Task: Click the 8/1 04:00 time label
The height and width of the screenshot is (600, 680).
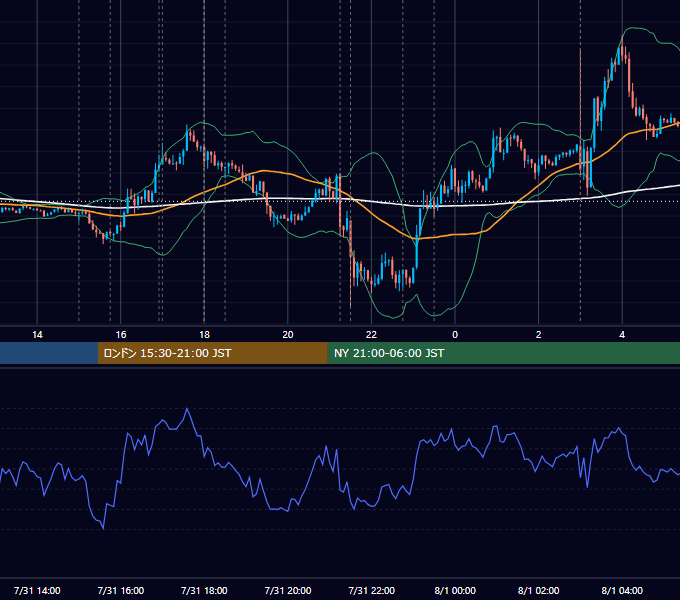Action: point(622,590)
